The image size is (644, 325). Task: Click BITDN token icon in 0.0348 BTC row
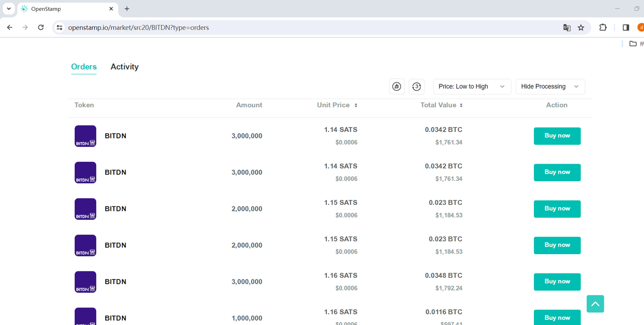[x=85, y=282]
